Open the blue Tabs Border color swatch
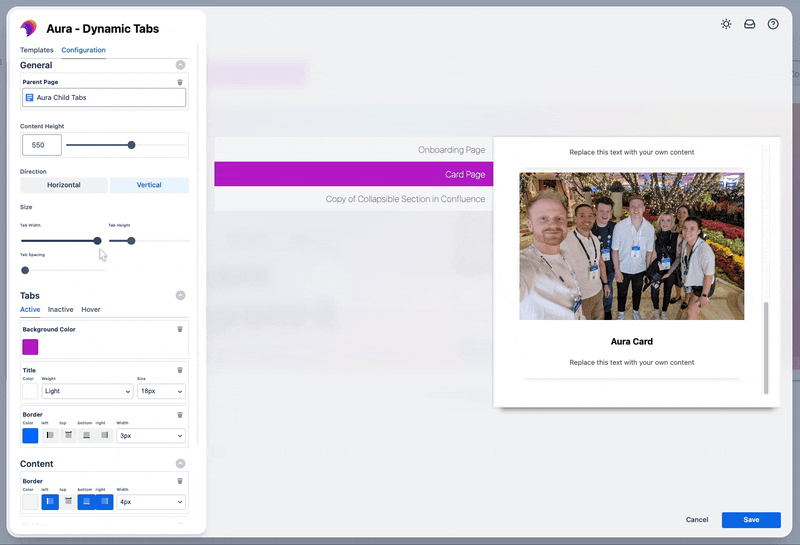Image resolution: width=800 pixels, height=545 pixels. (x=30, y=436)
